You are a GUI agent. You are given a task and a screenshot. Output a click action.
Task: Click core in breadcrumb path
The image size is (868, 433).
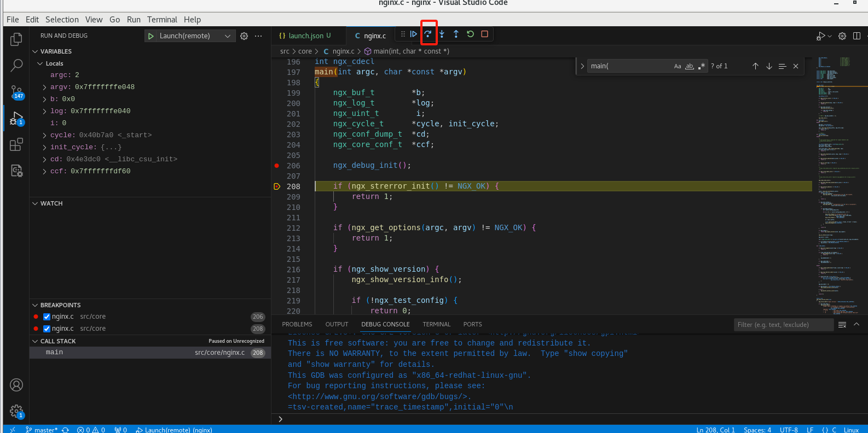pyautogui.click(x=305, y=51)
